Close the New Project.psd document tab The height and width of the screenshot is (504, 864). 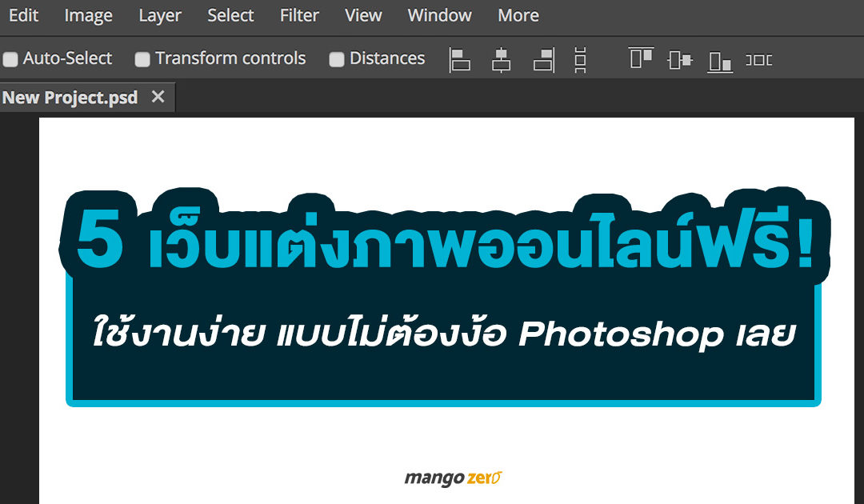[x=158, y=97]
